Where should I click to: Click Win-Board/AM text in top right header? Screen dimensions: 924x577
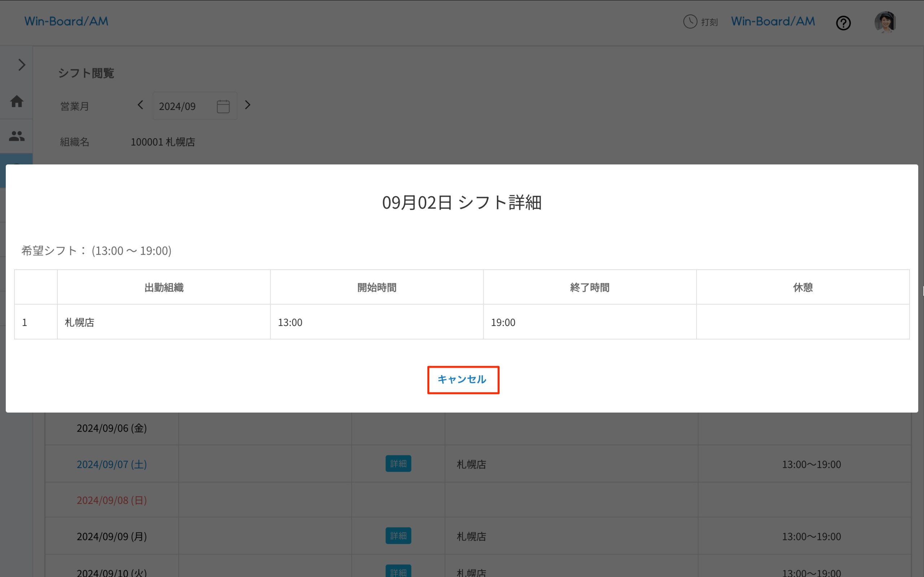[772, 21]
